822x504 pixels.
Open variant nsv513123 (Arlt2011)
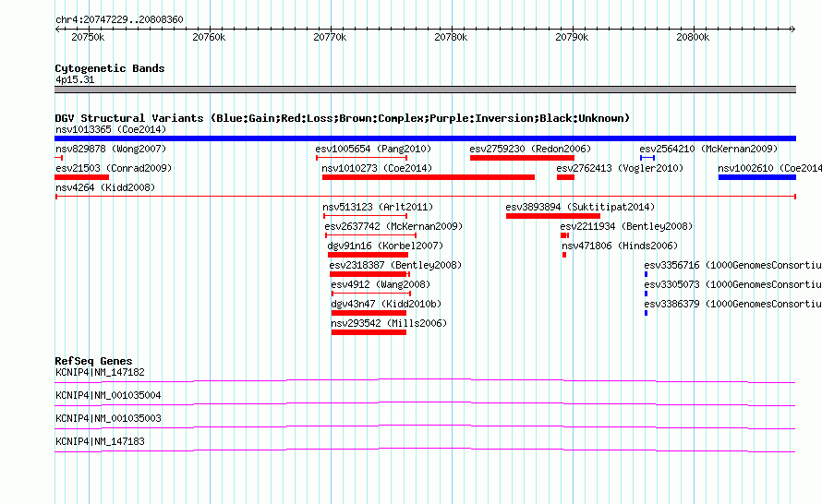[378, 207]
